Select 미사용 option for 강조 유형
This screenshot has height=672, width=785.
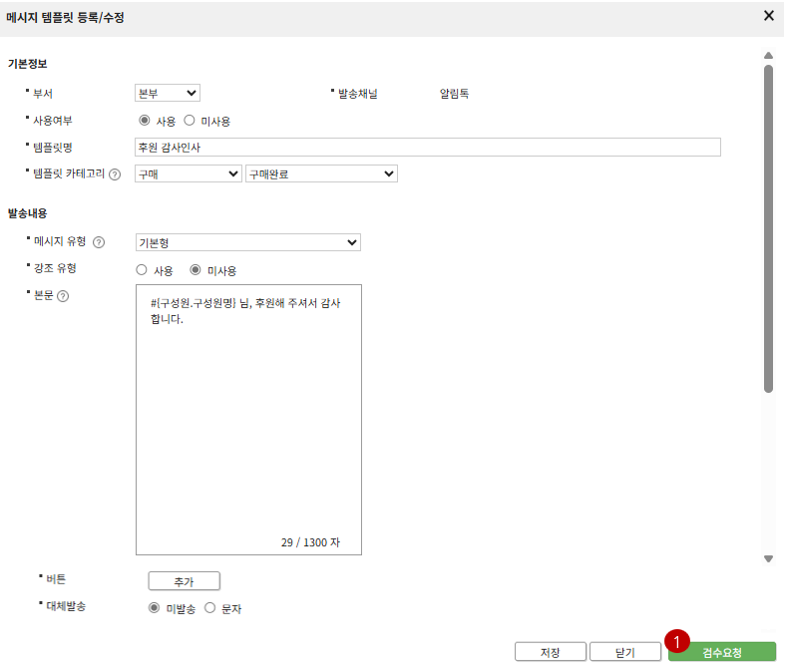[196, 270]
